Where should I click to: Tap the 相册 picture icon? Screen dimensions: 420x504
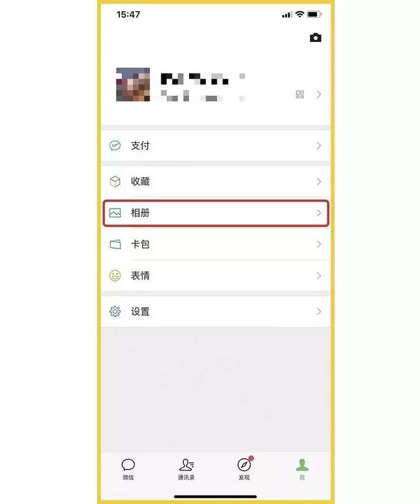(x=115, y=213)
